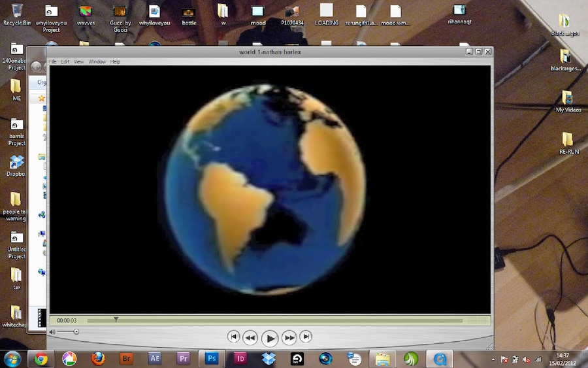
Task: Open the Window menu
Action: pos(97,61)
